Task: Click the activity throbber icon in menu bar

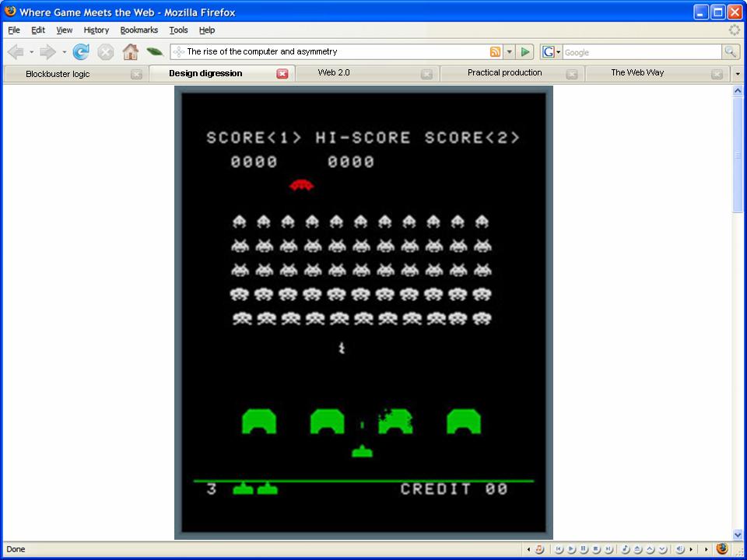Action: click(734, 30)
